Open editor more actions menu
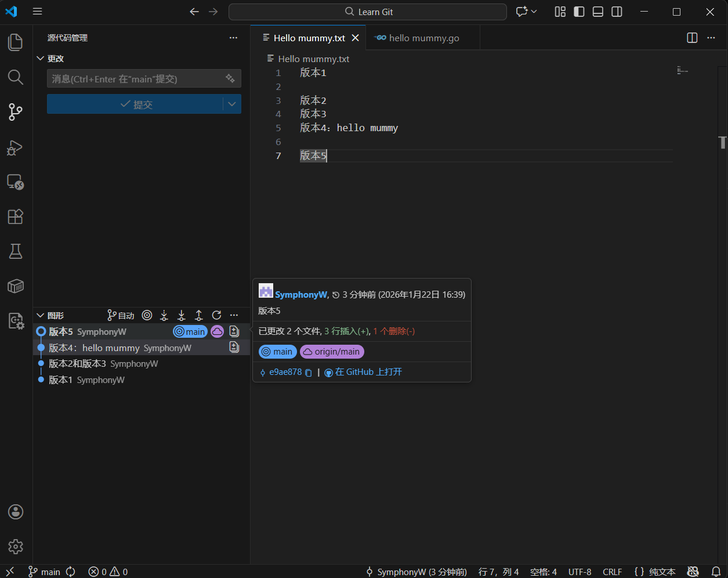Screen dimensions: 728x578 [711, 38]
